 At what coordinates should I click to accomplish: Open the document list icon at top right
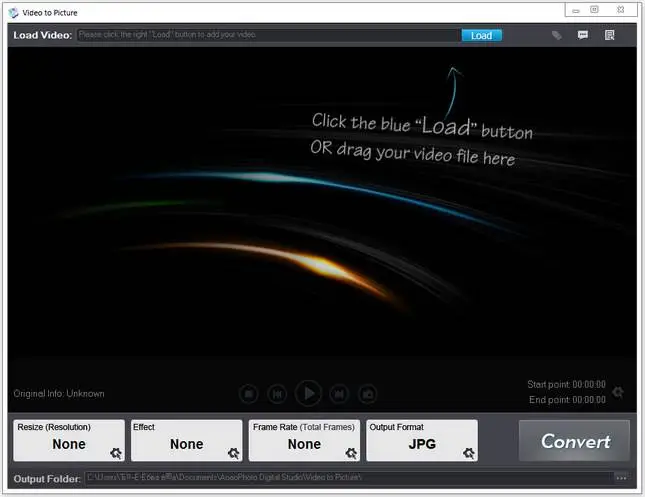[x=610, y=35]
